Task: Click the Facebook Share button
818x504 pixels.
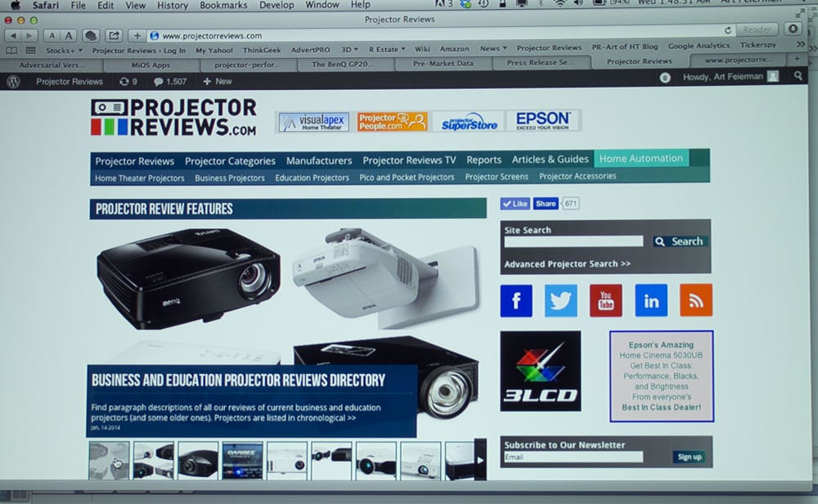Action: coord(546,204)
